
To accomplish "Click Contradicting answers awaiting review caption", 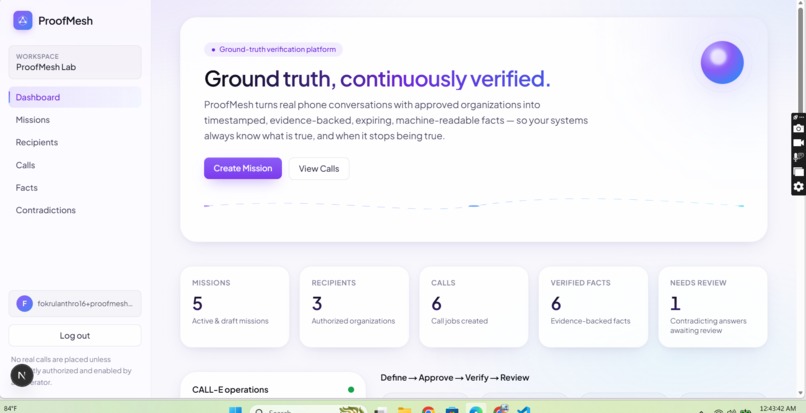I will click(708, 326).
